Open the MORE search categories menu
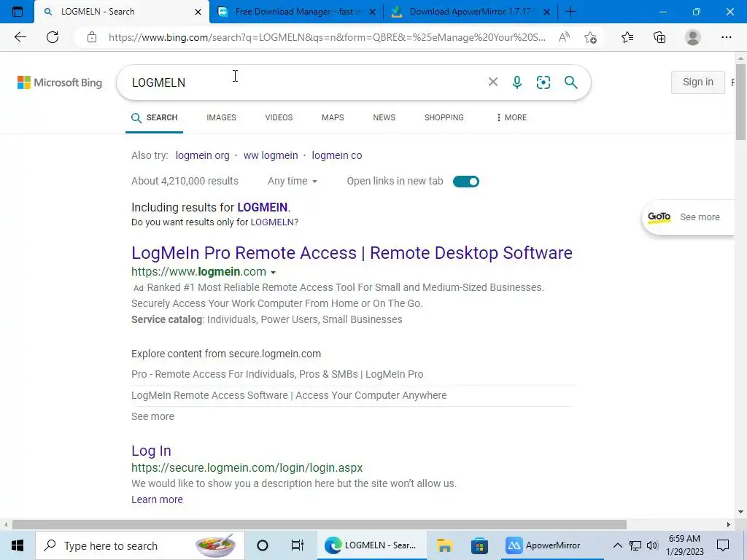 click(511, 117)
